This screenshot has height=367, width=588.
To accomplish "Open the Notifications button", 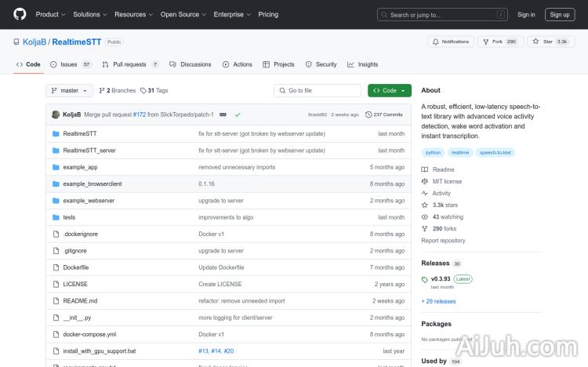I will [450, 42].
